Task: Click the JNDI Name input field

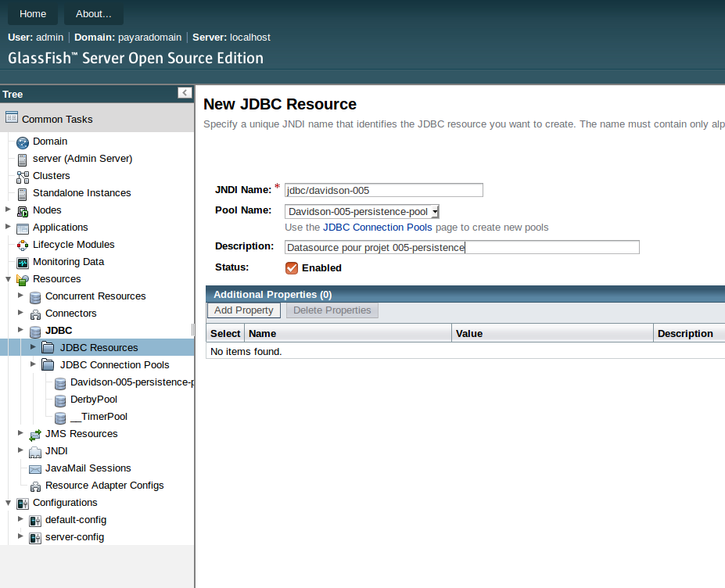Action: coord(384,190)
